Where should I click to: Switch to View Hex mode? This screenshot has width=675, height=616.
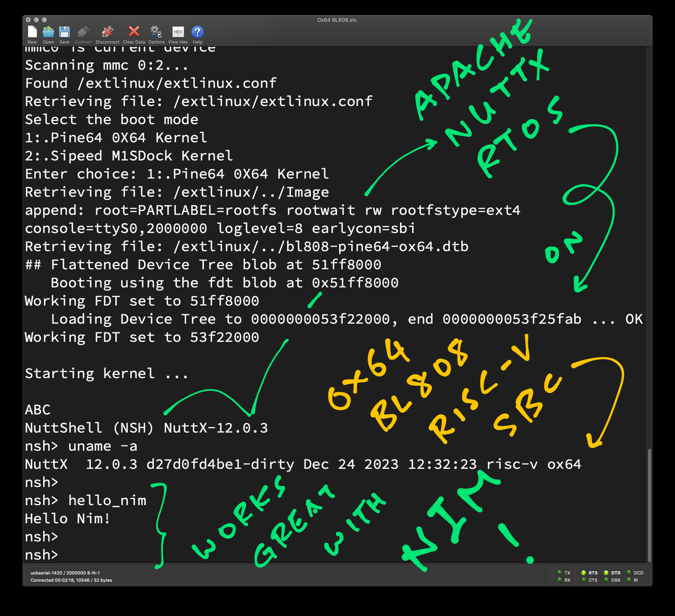[178, 32]
